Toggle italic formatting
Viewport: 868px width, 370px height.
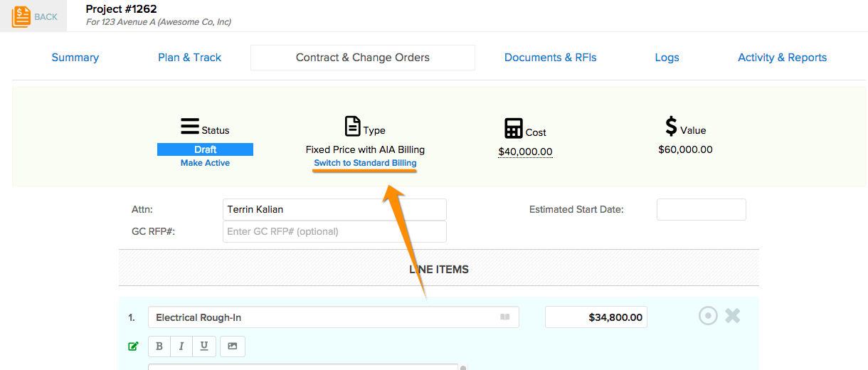pyautogui.click(x=181, y=347)
